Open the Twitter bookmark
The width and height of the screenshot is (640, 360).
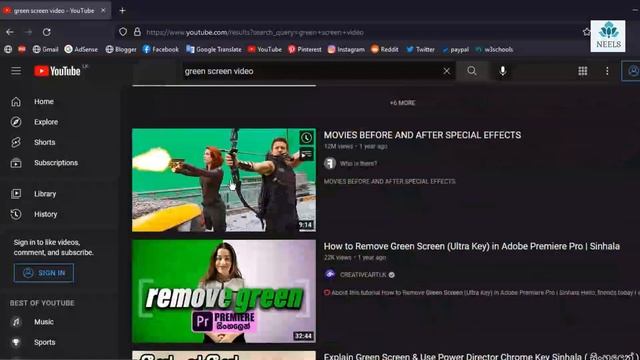tap(420, 49)
